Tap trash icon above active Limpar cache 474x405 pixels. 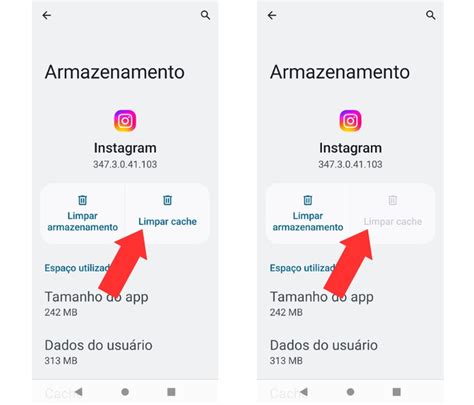(x=167, y=200)
